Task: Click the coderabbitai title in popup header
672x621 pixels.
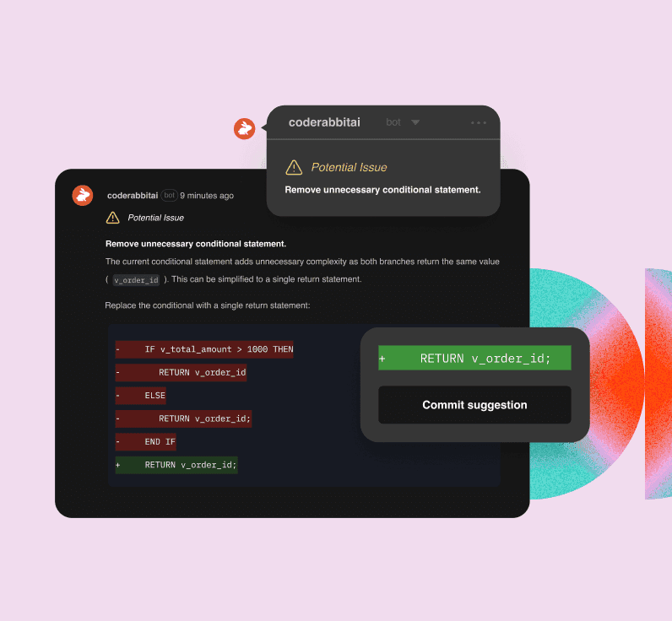Action: click(324, 122)
